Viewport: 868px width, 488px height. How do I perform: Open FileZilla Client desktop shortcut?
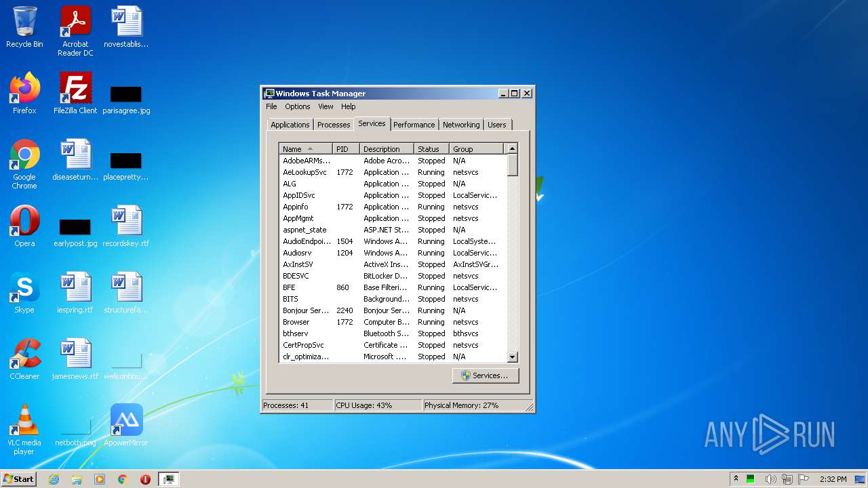[x=75, y=94]
